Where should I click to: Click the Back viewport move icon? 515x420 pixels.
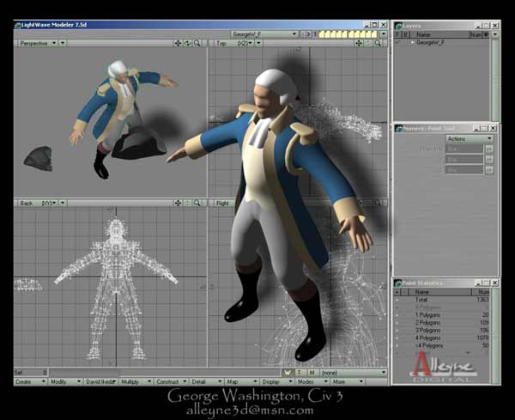(178, 203)
